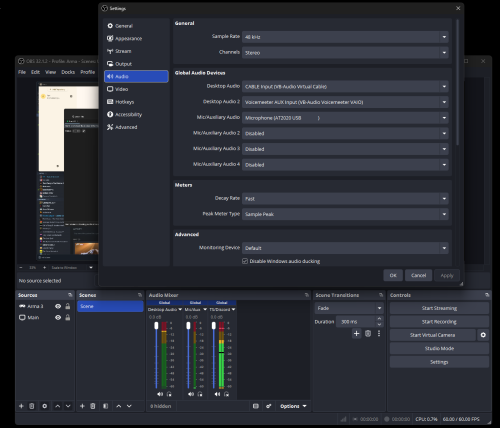Confirm settings with OK button

pos(393,275)
